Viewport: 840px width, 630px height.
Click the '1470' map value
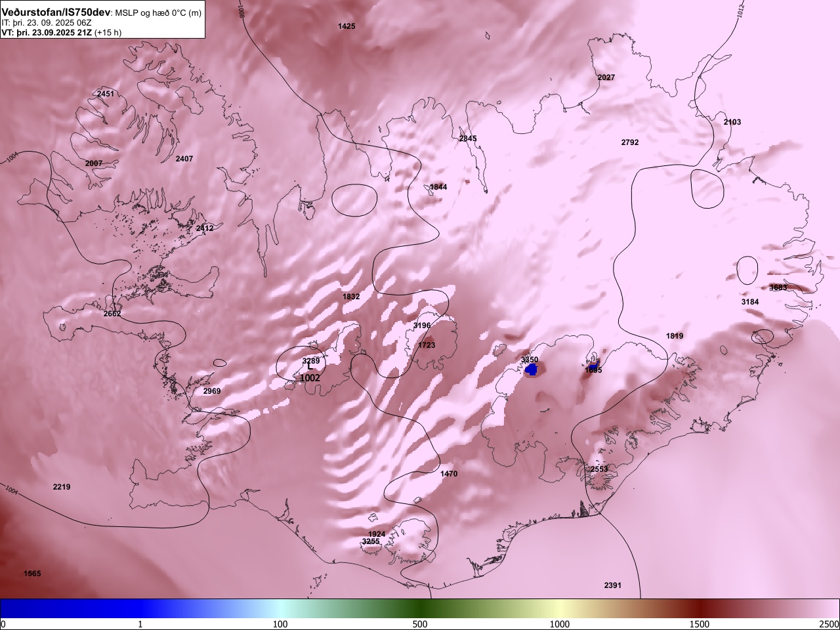(x=449, y=474)
